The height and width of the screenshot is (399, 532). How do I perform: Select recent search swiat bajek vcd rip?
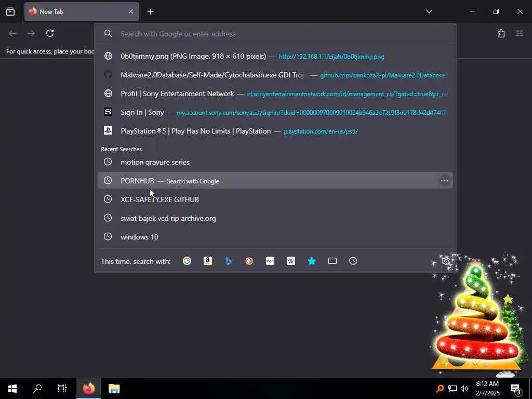[275, 218]
